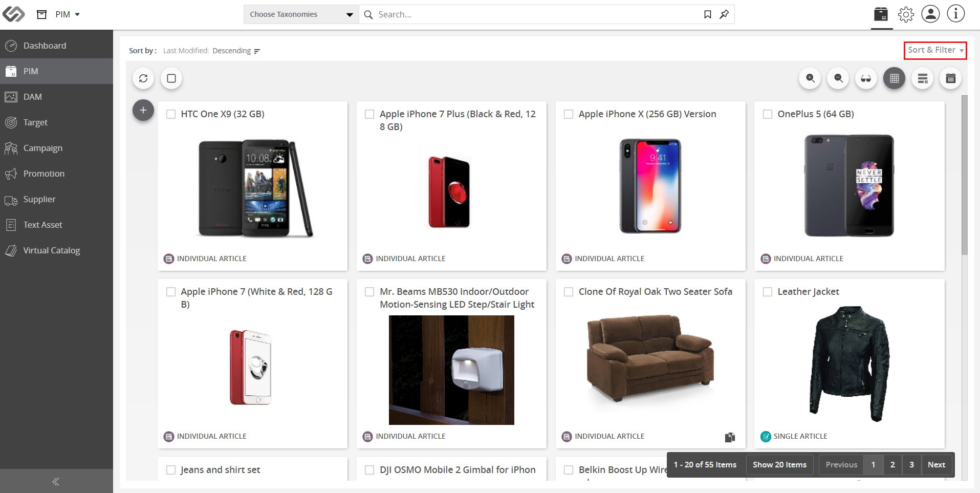Switch to grid tile view
Screen dimensions: 980x493
(894, 78)
